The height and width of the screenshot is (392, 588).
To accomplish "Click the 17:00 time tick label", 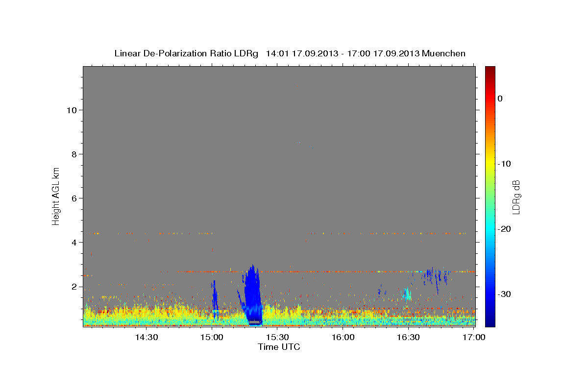I will [474, 337].
